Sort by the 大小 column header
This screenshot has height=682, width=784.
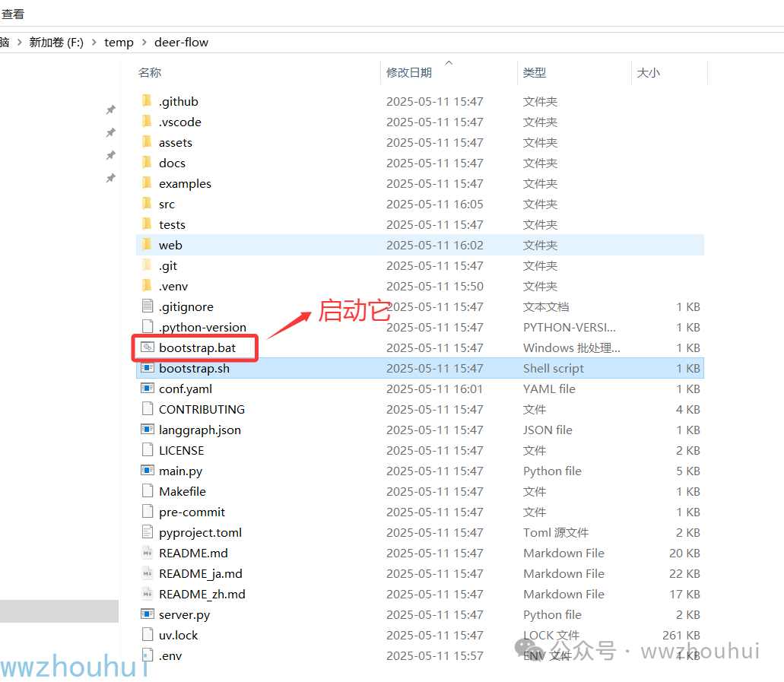coord(649,72)
